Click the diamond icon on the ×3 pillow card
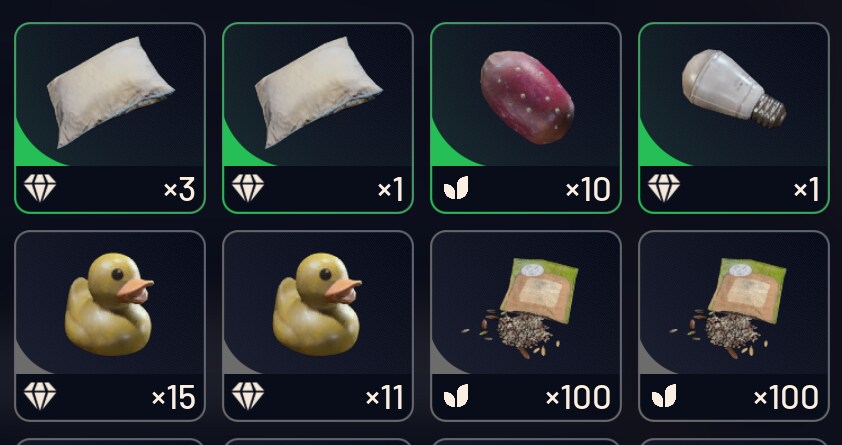 [x=40, y=188]
